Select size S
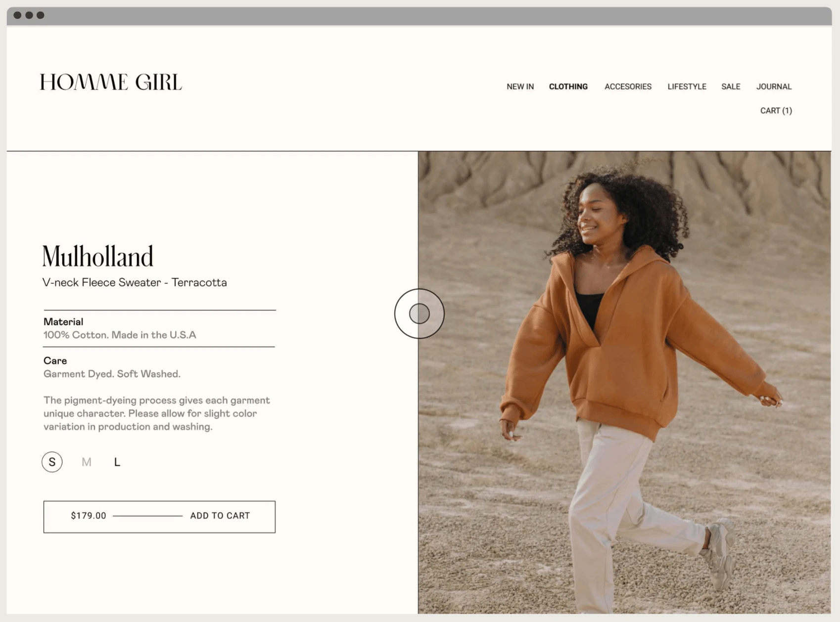Viewport: 840px width, 622px height. (52, 462)
